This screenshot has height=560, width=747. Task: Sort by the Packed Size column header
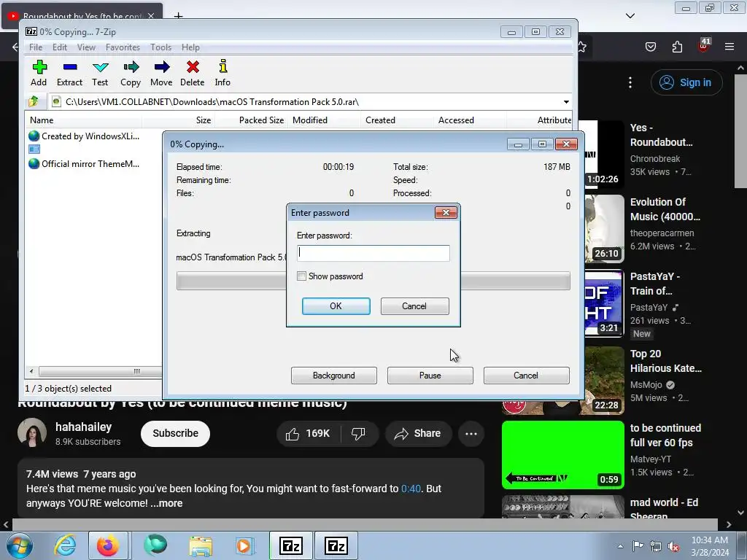(x=251, y=120)
